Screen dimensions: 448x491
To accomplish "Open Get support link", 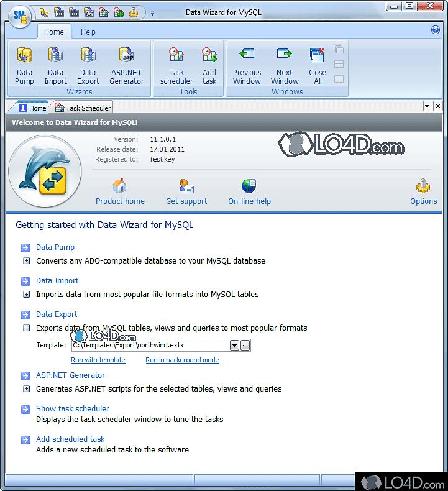I will point(186,201).
